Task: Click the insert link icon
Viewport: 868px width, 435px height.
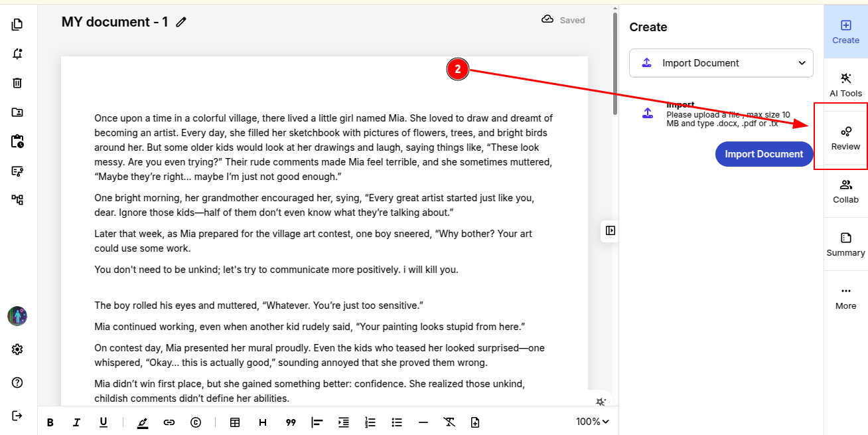Action: (169, 422)
